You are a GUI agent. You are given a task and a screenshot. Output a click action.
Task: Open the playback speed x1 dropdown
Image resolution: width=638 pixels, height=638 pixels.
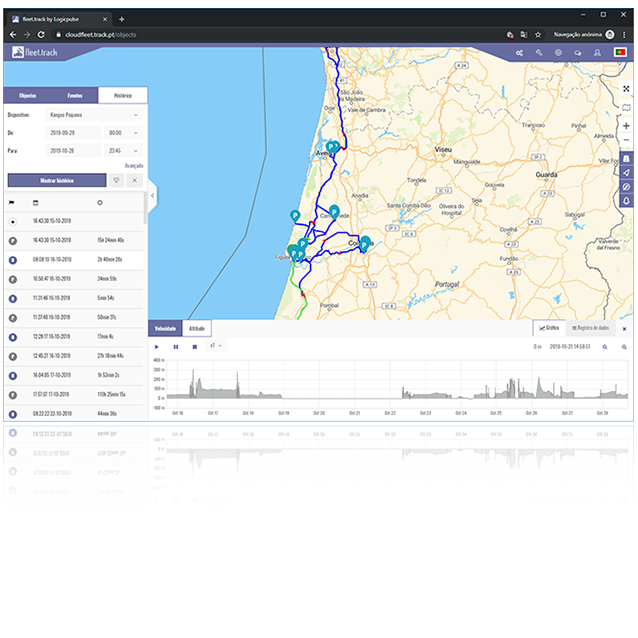coord(216,345)
